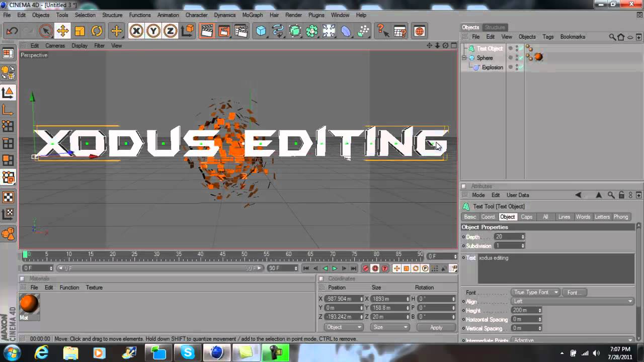Click the Record Active Objects button
The height and width of the screenshot is (362, 644).
366,268
